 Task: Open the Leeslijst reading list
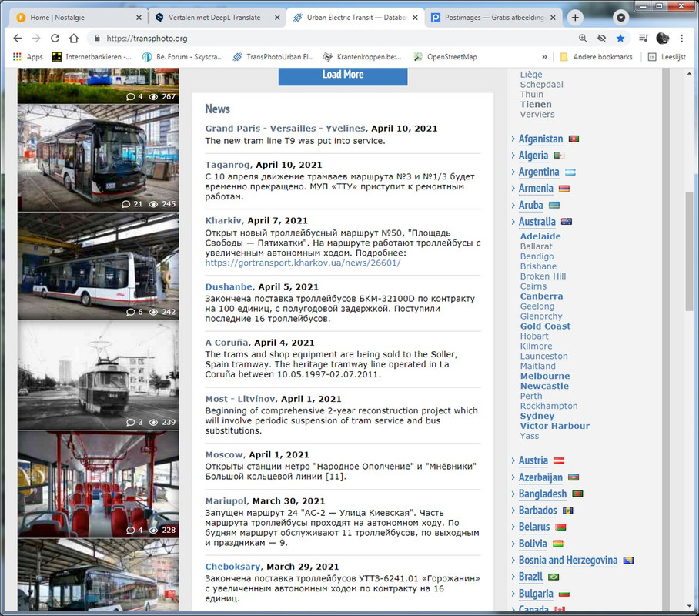tap(667, 57)
